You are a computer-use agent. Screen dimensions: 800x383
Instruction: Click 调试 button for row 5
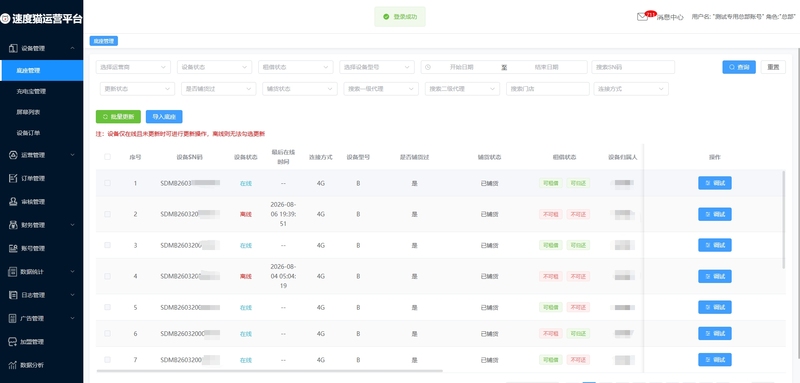click(715, 307)
